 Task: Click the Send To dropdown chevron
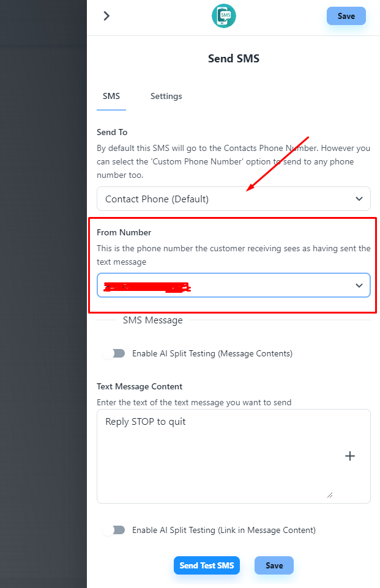(x=359, y=199)
